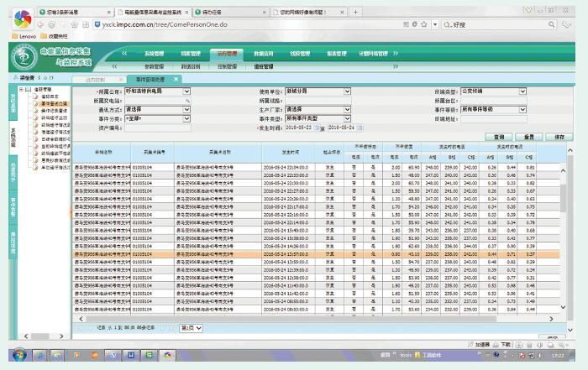Click the 查询 button
588x370 pixels.
pyautogui.click(x=499, y=136)
